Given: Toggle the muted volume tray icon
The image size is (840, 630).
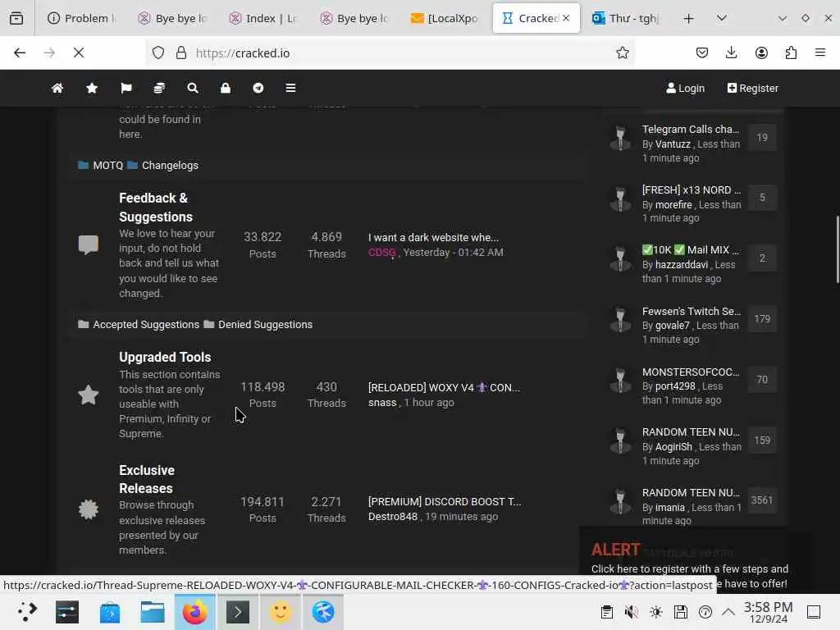Looking at the screenshot, I should (631, 612).
